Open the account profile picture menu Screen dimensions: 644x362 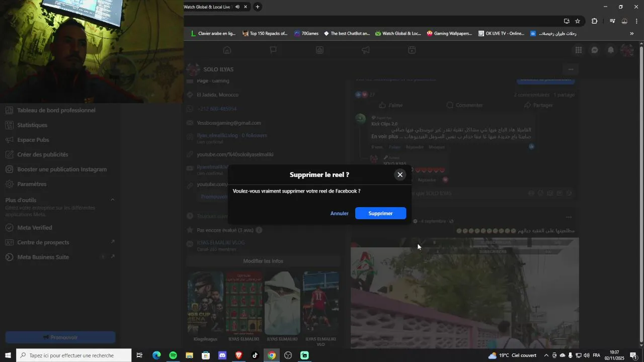(627, 50)
